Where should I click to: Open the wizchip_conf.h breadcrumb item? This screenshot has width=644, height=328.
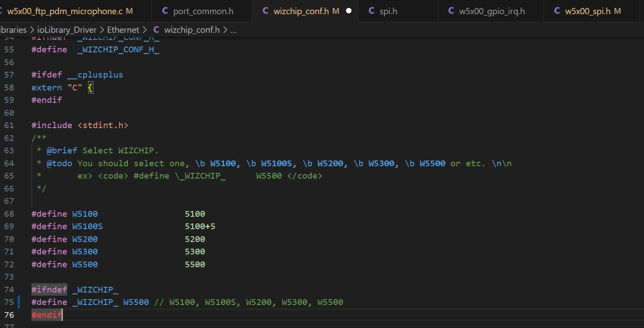point(192,30)
